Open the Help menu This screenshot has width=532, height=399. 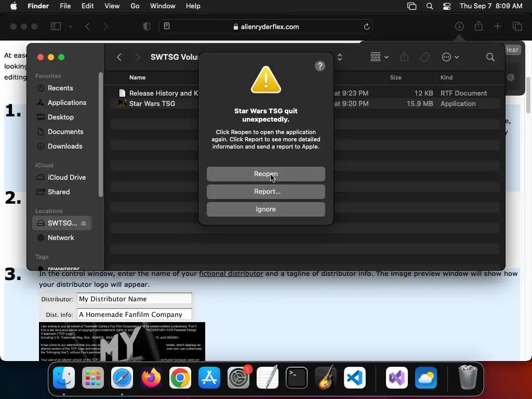193,6
